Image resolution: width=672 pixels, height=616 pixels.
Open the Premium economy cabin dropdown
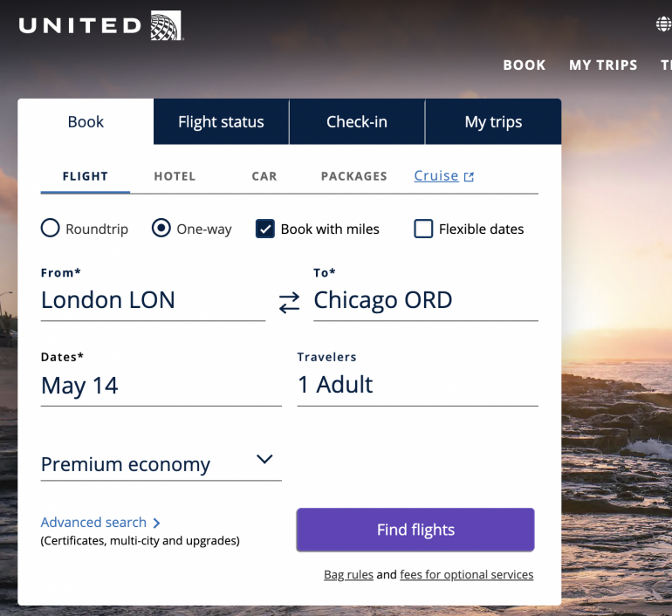click(x=161, y=463)
